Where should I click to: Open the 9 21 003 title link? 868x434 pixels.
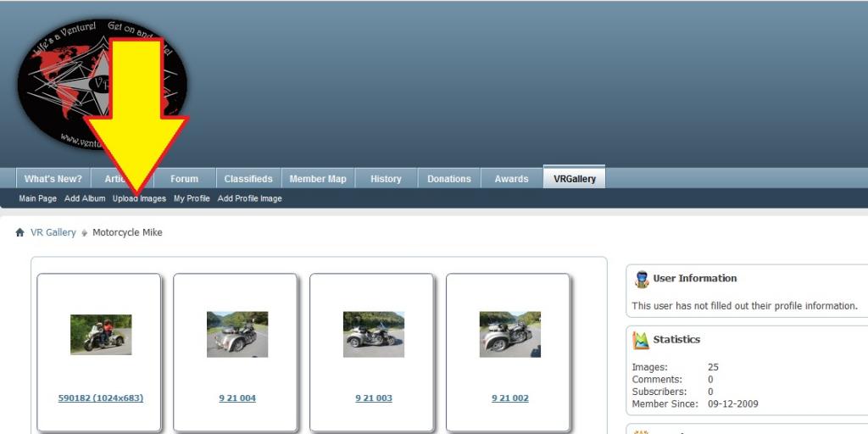pyautogui.click(x=374, y=398)
